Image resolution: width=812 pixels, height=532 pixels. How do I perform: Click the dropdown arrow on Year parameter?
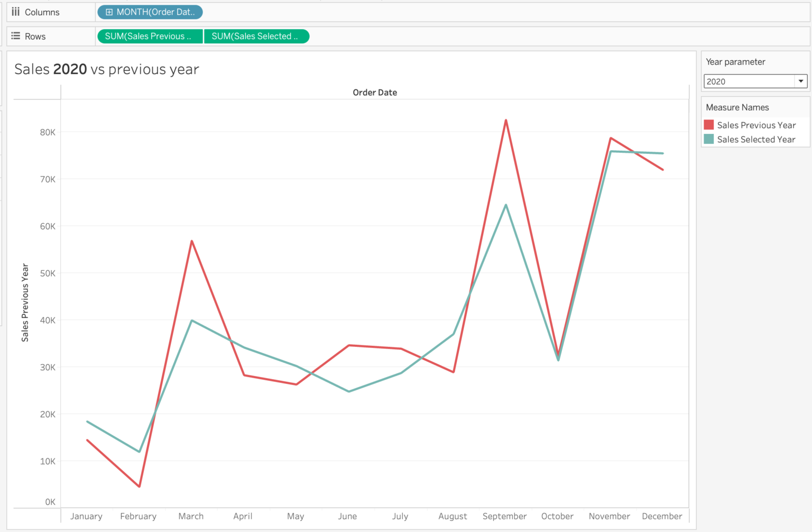click(x=801, y=81)
